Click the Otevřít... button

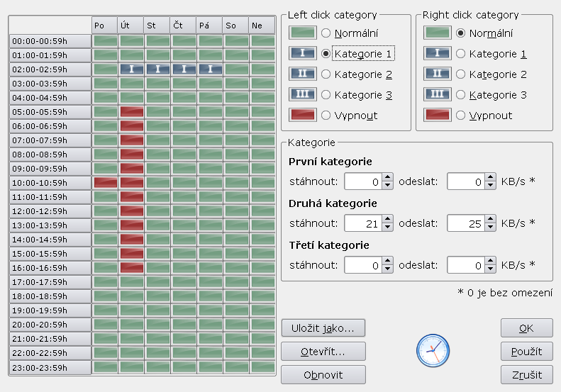click(x=323, y=352)
